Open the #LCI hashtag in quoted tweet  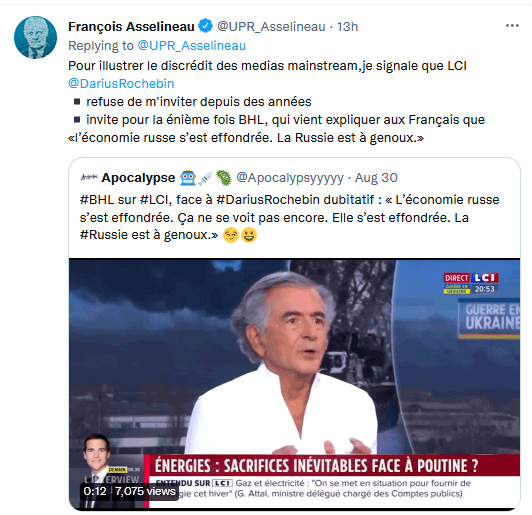coord(155,199)
